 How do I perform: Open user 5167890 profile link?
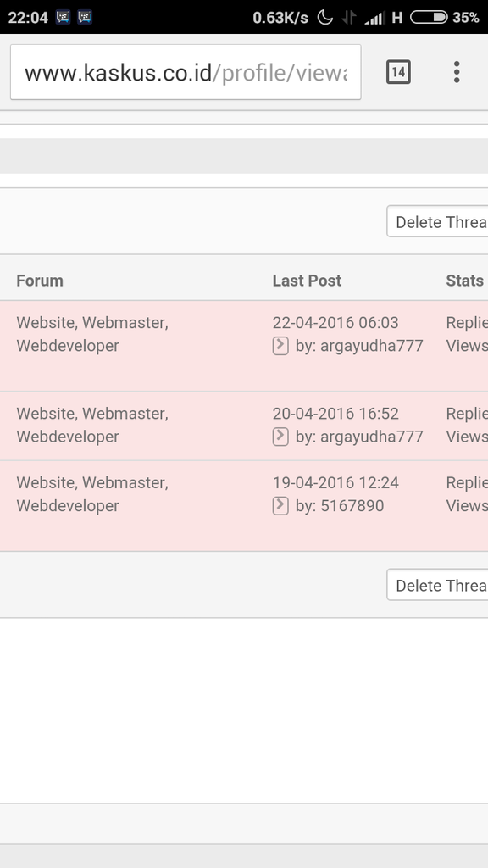[x=352, y=506]
